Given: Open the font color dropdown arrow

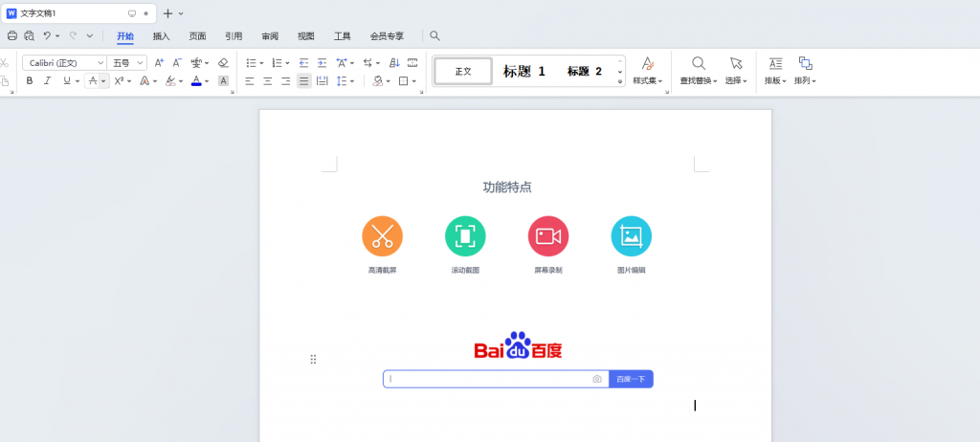Looking at the screenshot, I should 207,81.
